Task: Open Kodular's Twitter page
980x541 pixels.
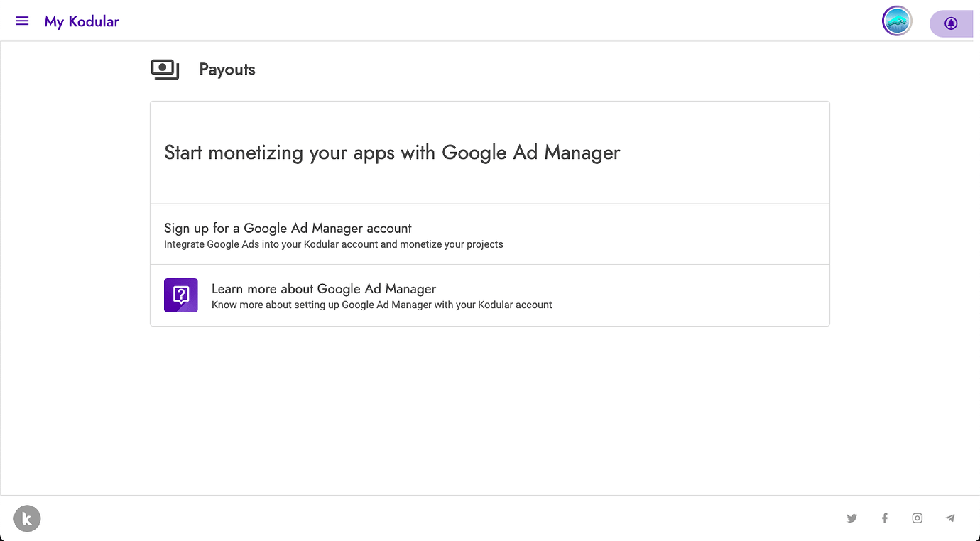Action: [x=852, y=518]
